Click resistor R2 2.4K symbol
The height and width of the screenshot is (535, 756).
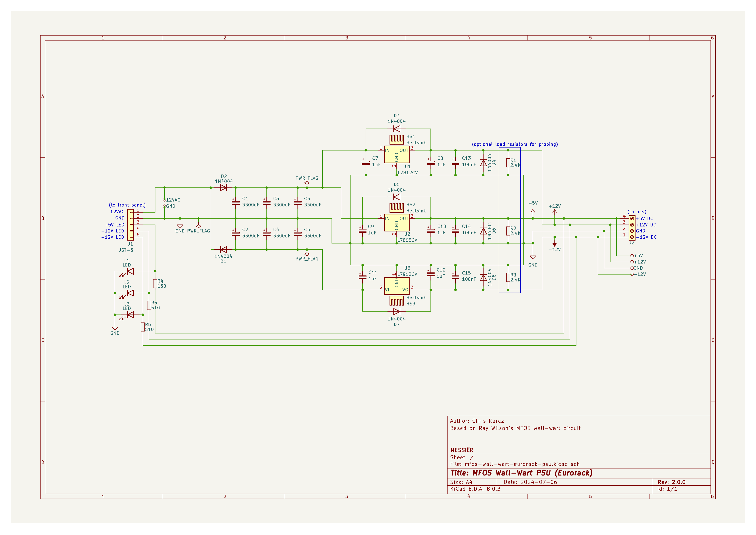click(508, 231)
